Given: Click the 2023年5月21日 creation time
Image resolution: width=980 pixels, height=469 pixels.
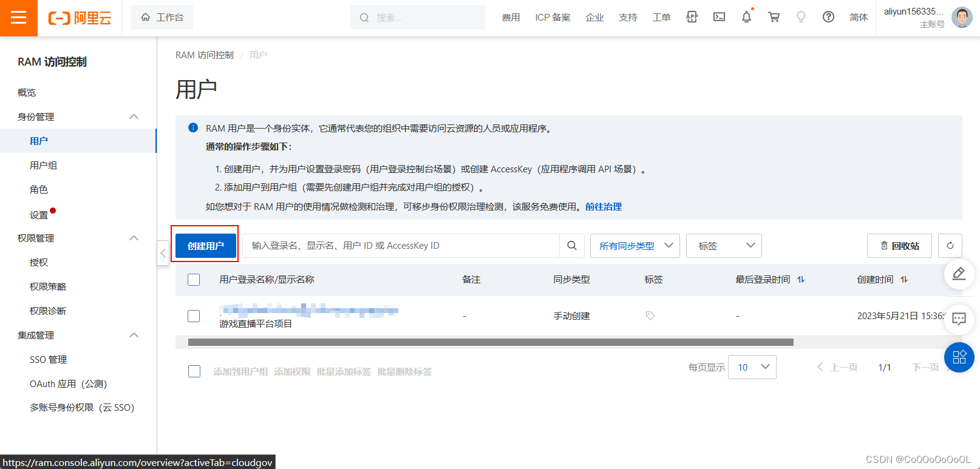Looking at the screenshot, I should (901, 315).
